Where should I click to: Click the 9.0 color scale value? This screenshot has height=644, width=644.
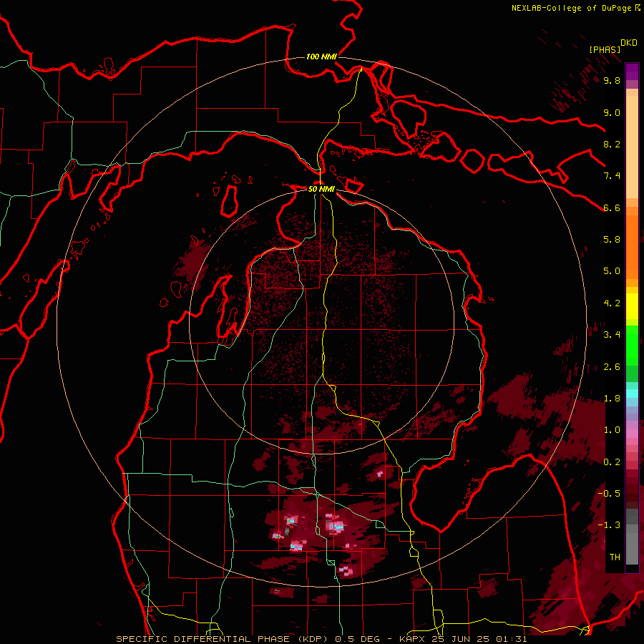(612, 112)
